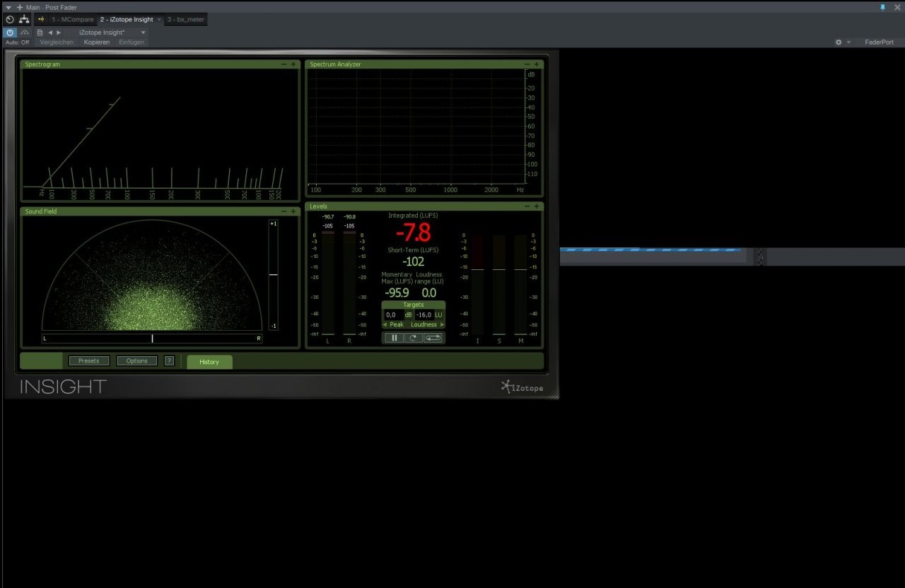The image size is (905, 588).
Task: Click the Momentary Max -95.9 value
Action: point(397,293)
